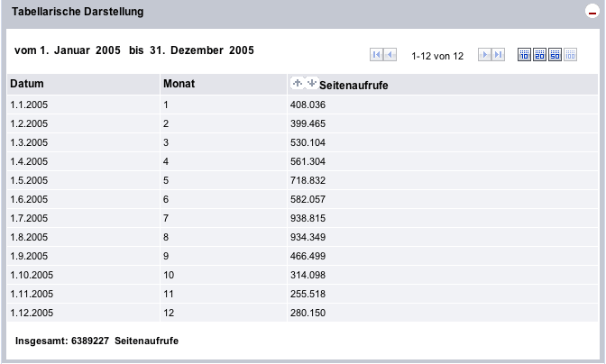Viewport: 606px width, 364px height.
Task: Select the 938.815 page views value
Action: pos(308,218)
